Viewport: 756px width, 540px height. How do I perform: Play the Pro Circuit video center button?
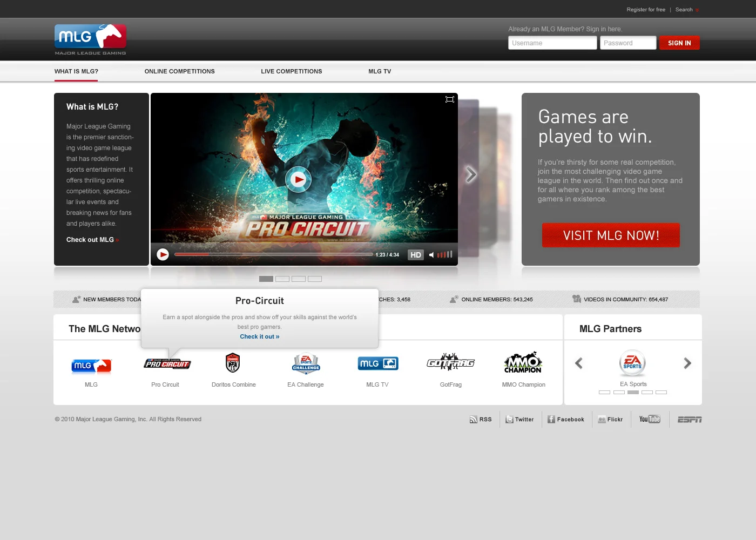click(x=298, y=180)
